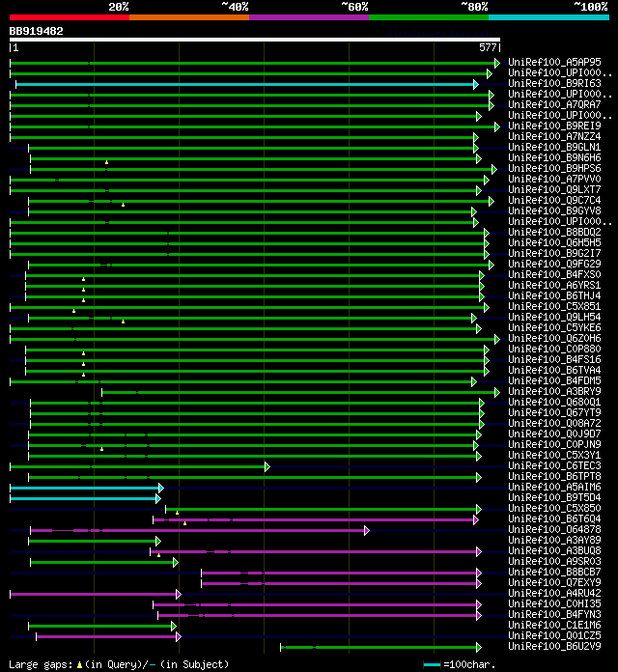Select hit UniRef100_A5AP95
Viewport: 618px width, 672px height.
554,62
